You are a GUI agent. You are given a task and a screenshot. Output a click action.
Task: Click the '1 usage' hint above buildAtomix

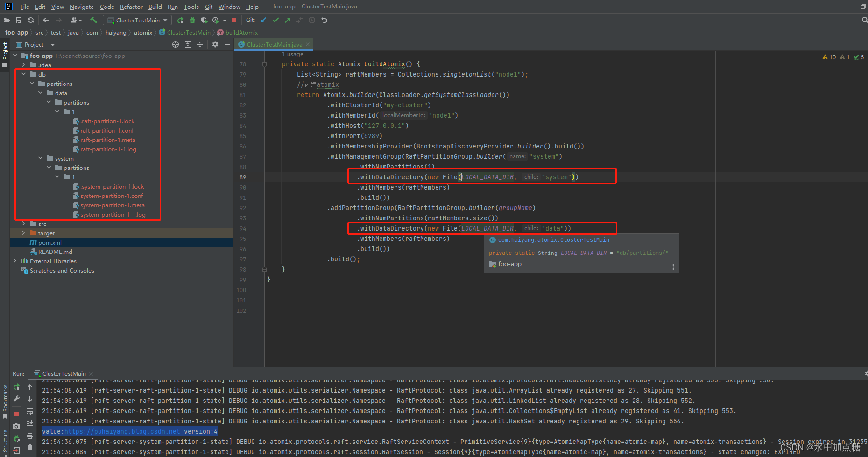[293, 54]
